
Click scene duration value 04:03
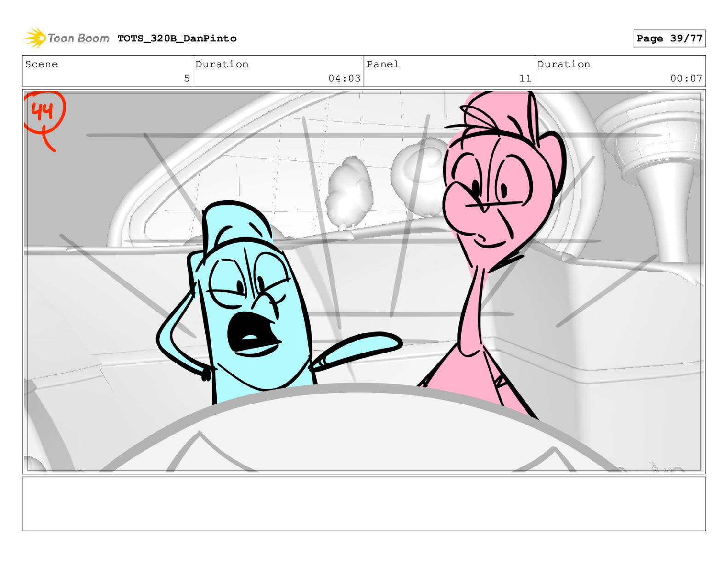click(x=344, y=78)
